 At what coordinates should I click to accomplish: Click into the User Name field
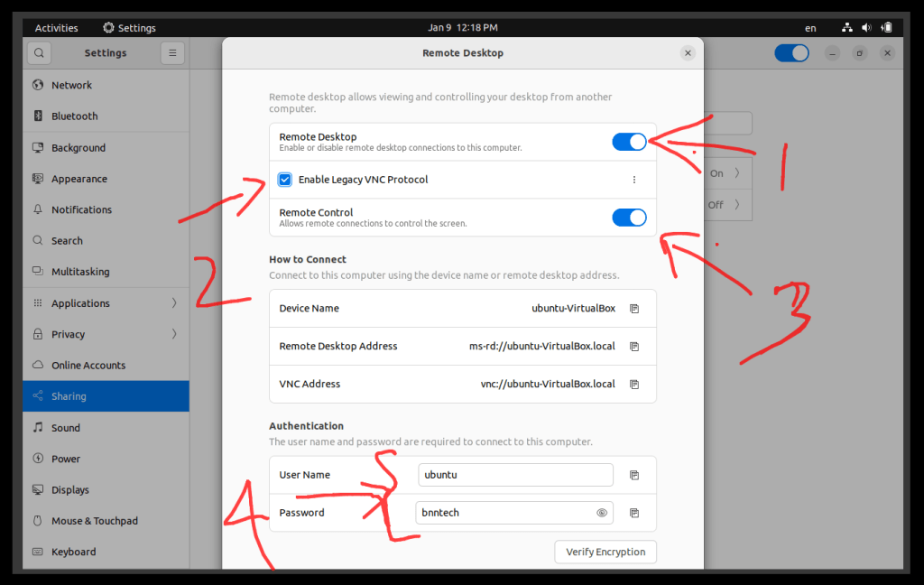point(514,475)
